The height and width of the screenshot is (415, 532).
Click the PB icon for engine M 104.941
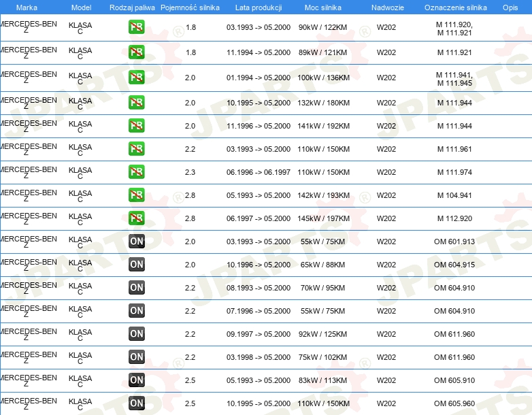pos(137,195)
